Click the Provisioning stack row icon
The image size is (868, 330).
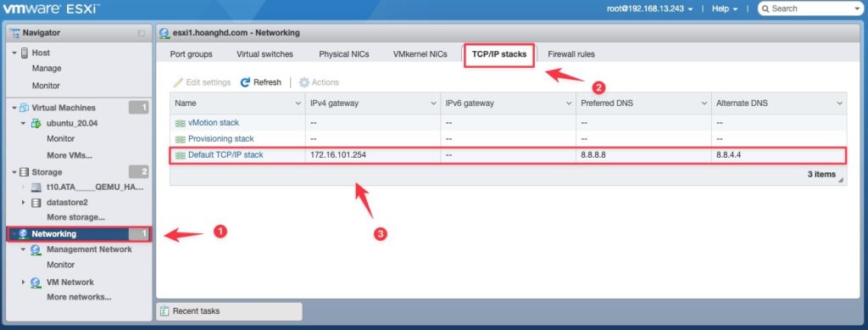pos(180,139)
